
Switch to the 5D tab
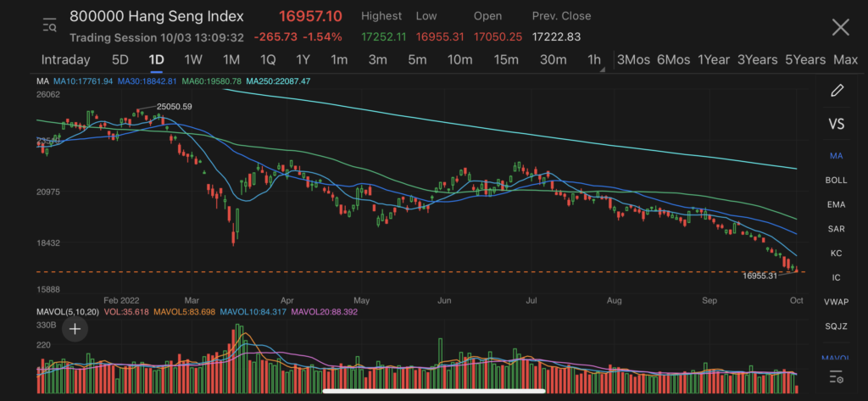click(120, 60)
